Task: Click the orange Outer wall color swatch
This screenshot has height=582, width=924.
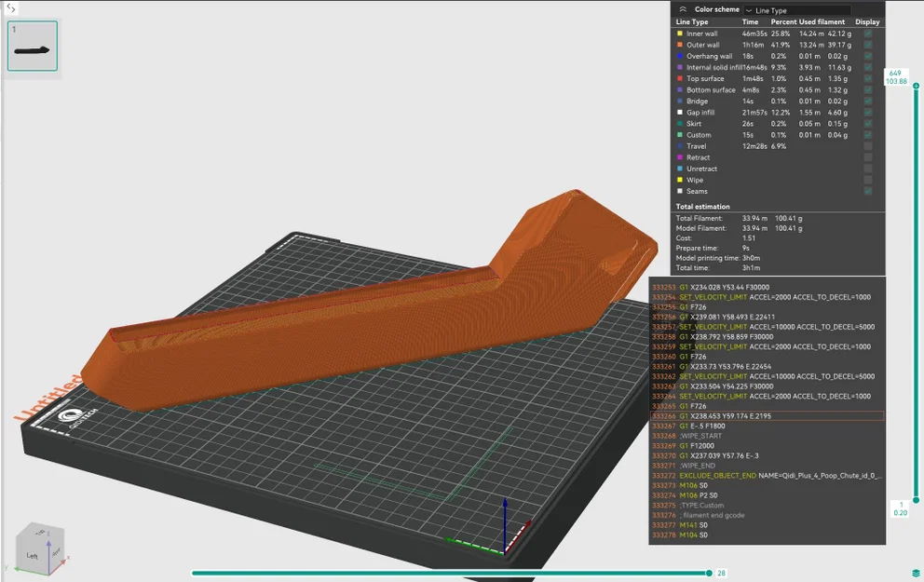Action: point(679,45)
